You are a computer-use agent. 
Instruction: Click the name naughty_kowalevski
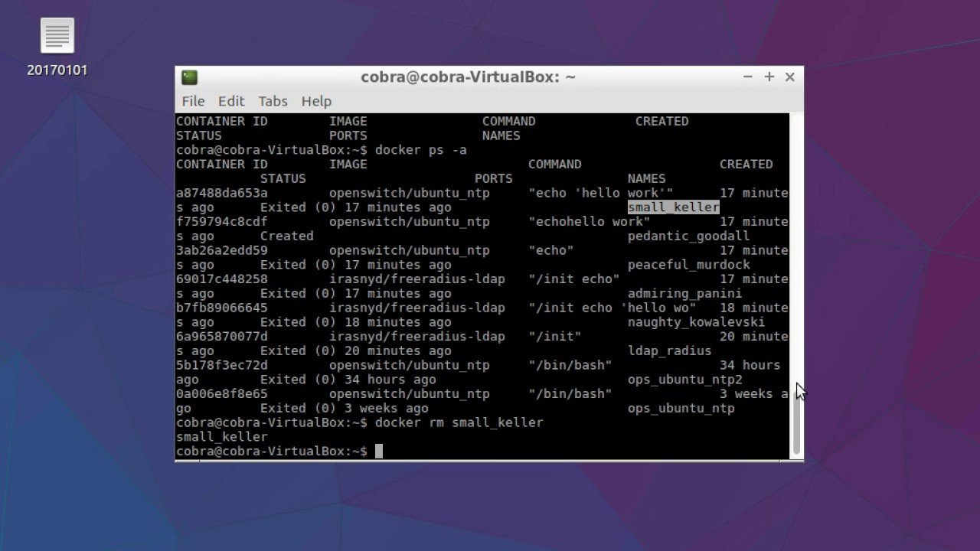697,322
